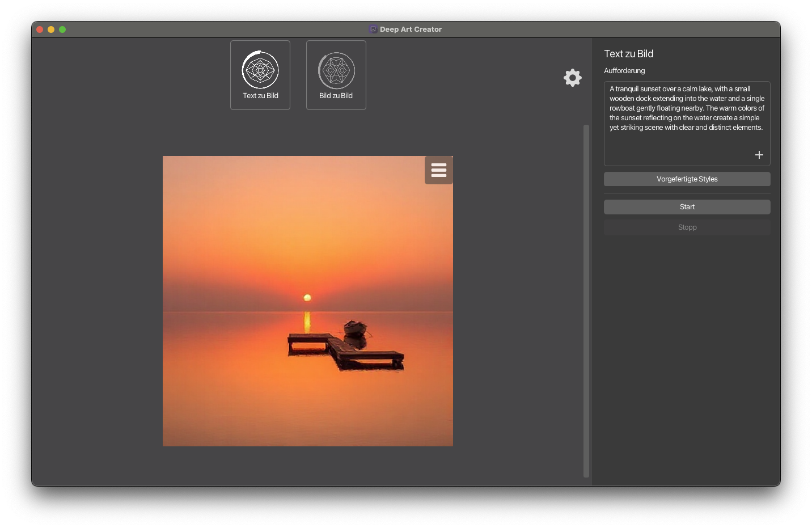Screen dimensions: 812x528
Task: Close the Deep Art Creator window
Action: coord(40,29)
